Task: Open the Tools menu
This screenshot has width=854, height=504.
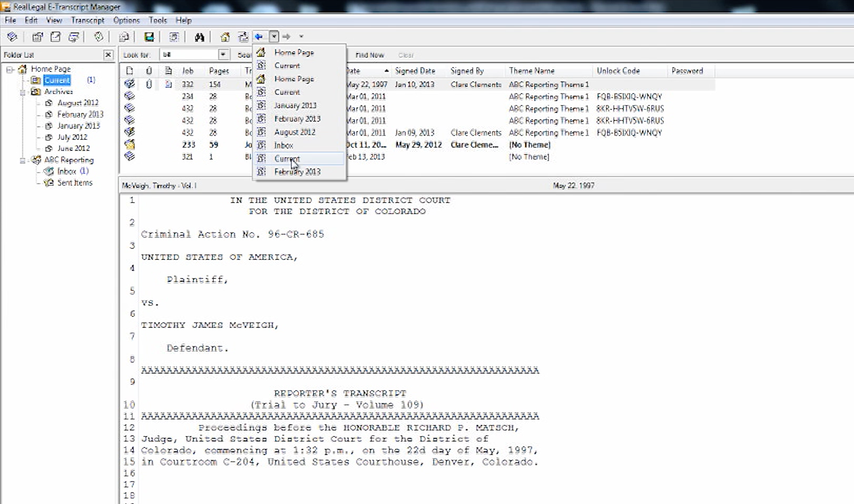Action: (x=158, y=21)
